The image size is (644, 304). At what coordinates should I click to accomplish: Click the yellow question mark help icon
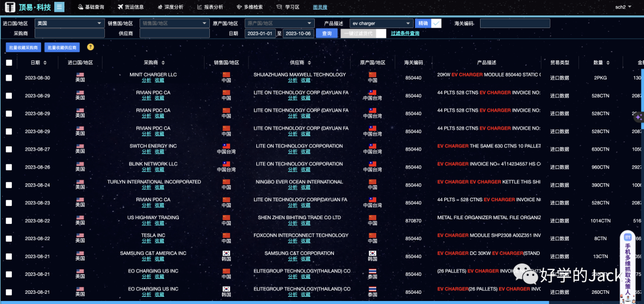pos(91,47)
